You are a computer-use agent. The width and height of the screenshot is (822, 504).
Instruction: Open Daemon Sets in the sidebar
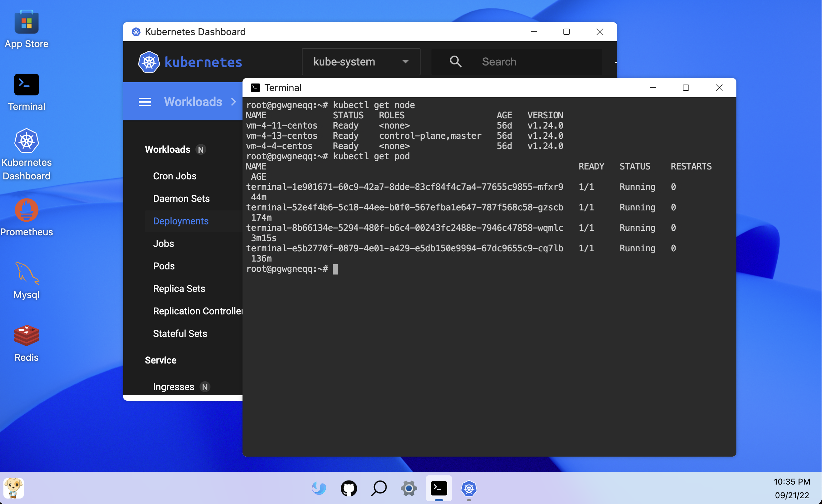point(181,198)
